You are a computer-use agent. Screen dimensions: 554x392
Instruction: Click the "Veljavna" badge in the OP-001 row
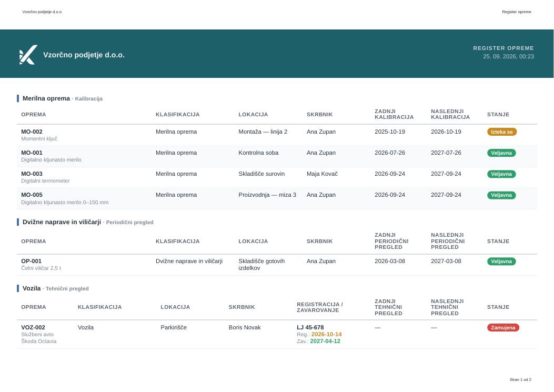point(501,262)
